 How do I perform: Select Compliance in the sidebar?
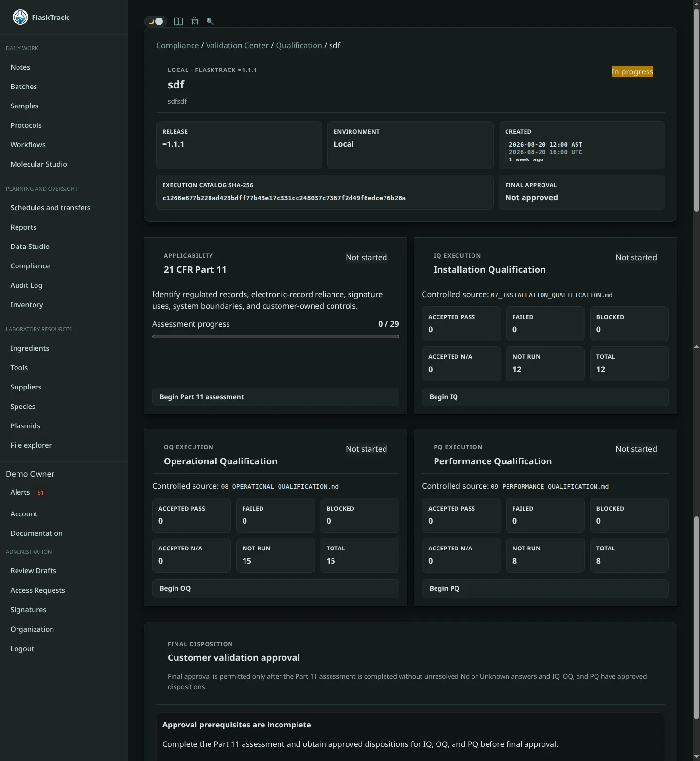pos(30,266)
